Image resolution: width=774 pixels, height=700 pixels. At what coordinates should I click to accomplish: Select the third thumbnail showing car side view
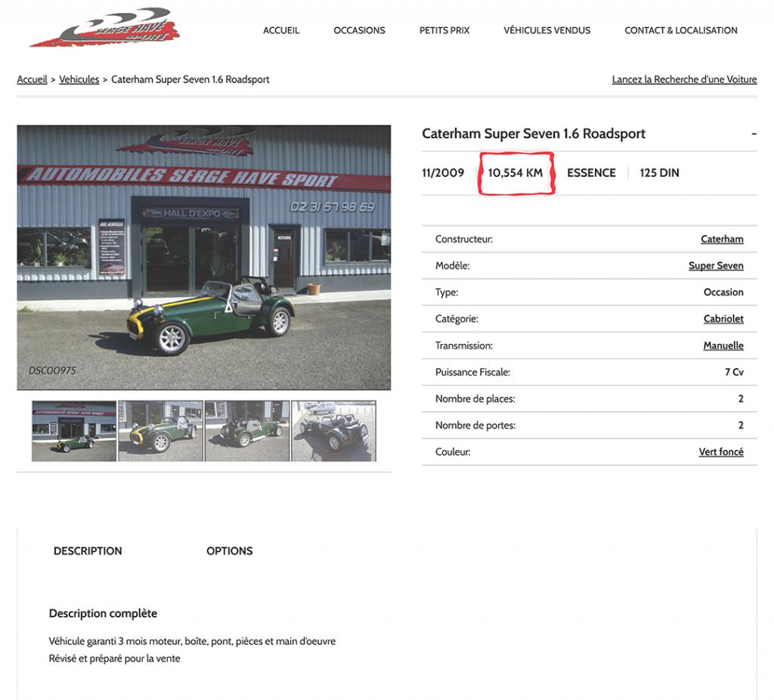coord(247,431)
